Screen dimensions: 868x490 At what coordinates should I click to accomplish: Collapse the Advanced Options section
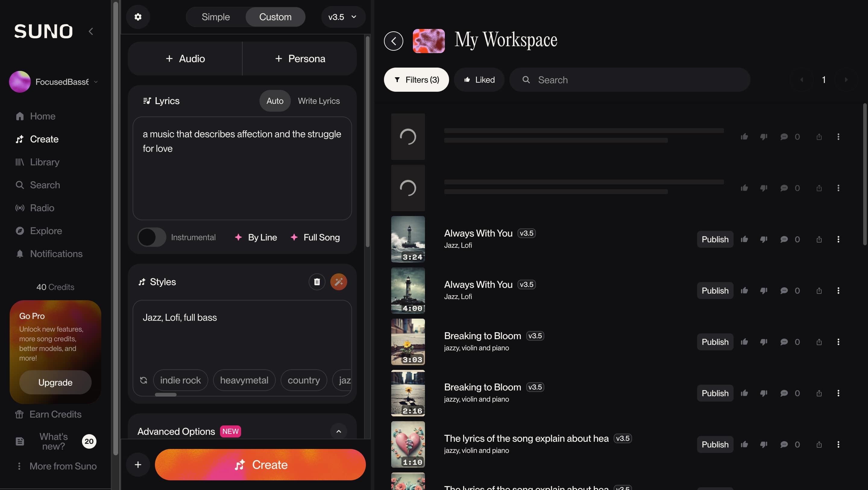[x=338, y=431]
